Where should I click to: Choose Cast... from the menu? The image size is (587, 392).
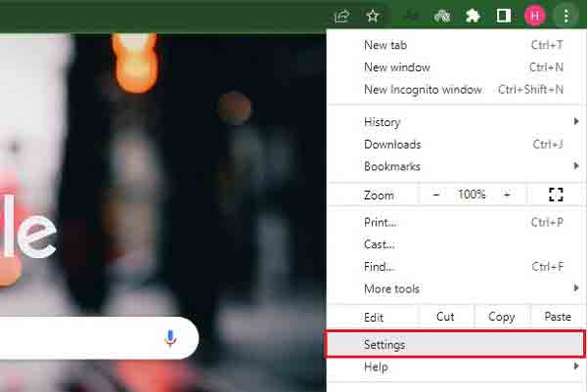(454, 244)
